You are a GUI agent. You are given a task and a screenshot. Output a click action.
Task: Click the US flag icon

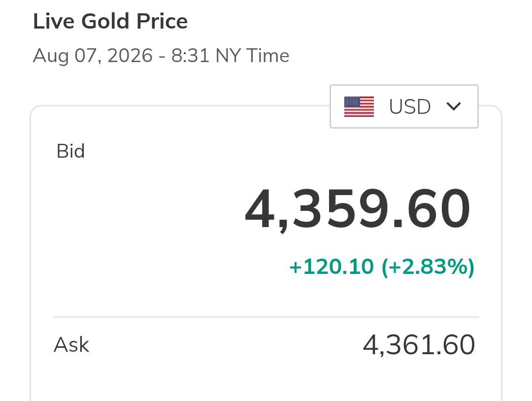[x=359, y=106]
